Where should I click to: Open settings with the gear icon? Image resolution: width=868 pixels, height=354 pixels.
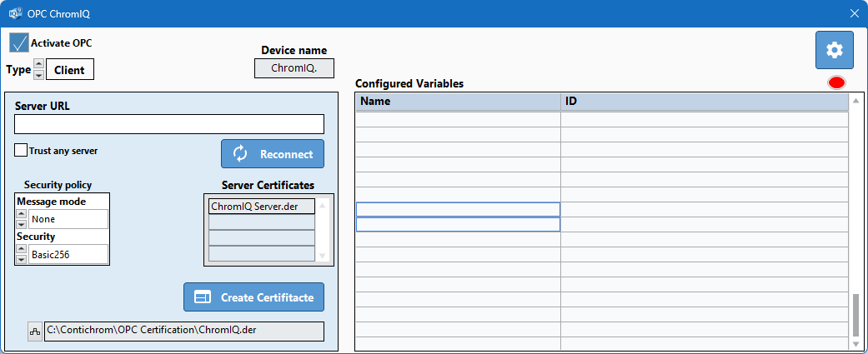[x=835, y=50]
